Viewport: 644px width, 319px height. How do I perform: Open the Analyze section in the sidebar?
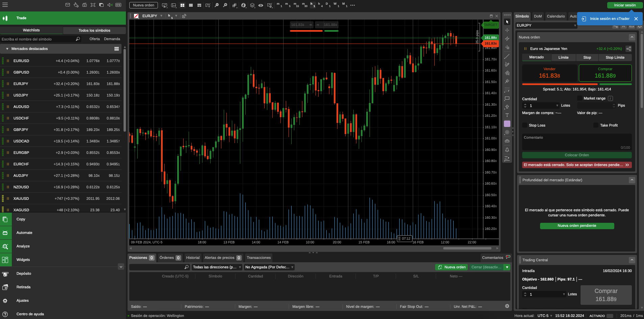coord(23,246)
